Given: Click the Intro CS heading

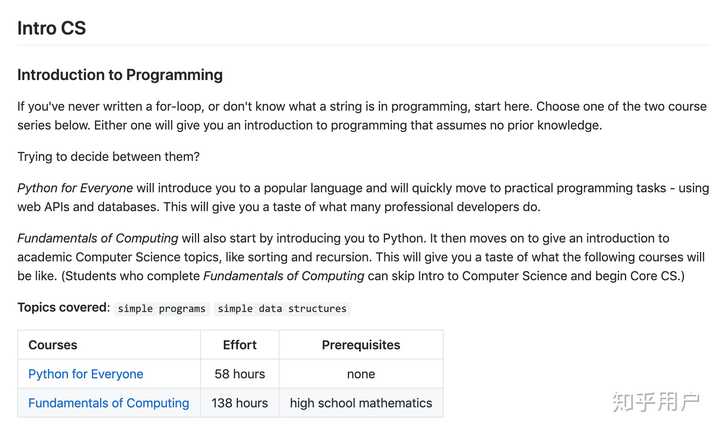Looking at the screenshot, I should 52,28.
